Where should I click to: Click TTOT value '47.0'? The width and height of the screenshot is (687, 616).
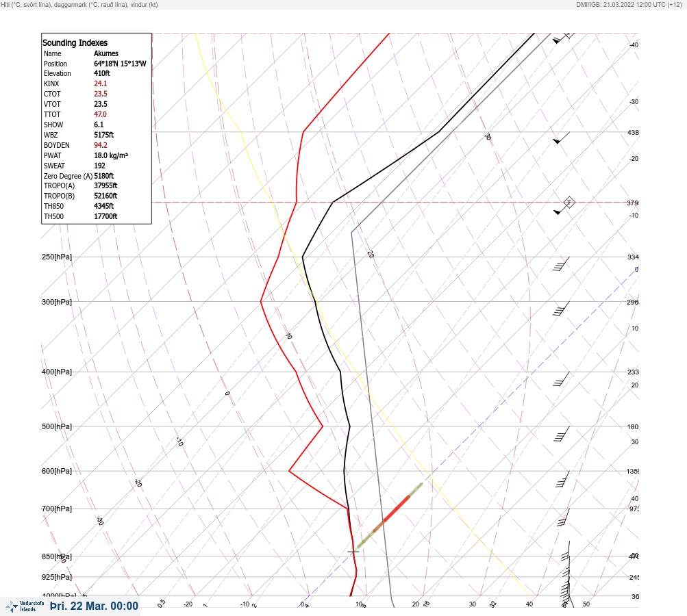pos(100,114)
